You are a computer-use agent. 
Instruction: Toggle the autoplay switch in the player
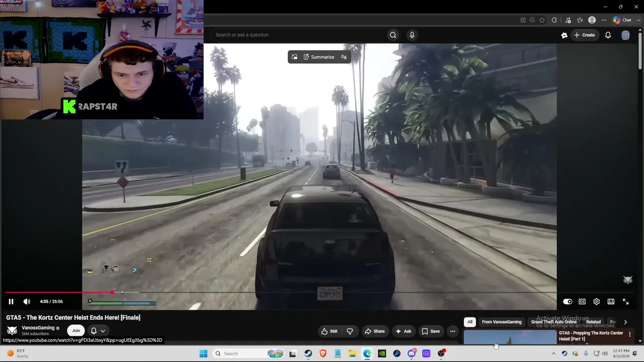click(568, 302)
